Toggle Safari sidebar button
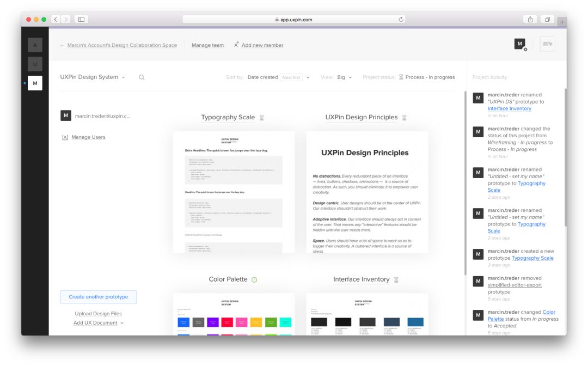This screenshot has height=366, width=588. [81, 20]
